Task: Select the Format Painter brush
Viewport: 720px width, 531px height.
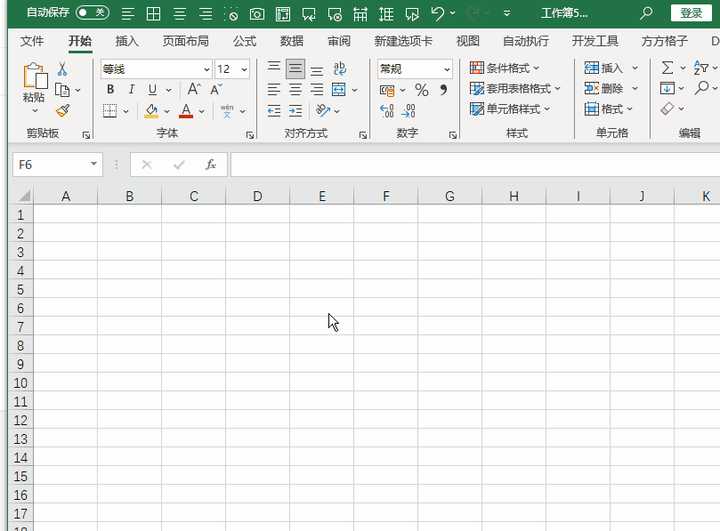Action: (x=62, y=110)
